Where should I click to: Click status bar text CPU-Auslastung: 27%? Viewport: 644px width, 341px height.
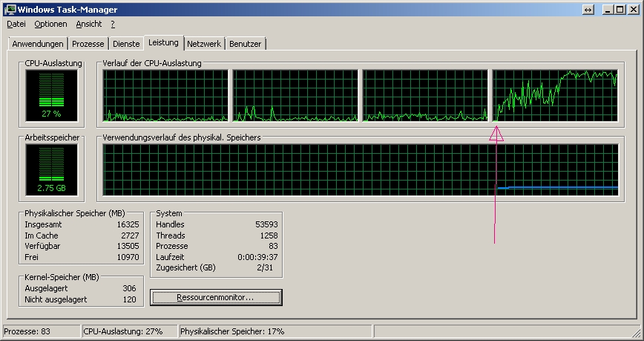click(x=123, y=331)
